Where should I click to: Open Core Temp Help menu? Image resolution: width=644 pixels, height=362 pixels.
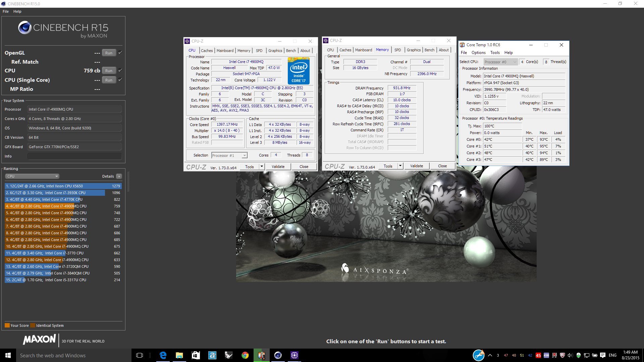coord(508,53)
